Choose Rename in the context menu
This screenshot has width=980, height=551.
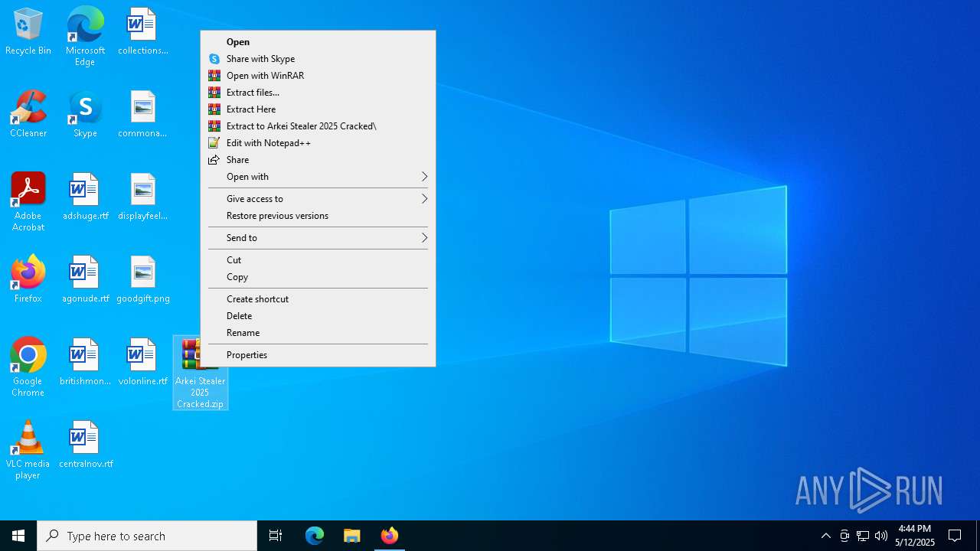click(318, 333)
